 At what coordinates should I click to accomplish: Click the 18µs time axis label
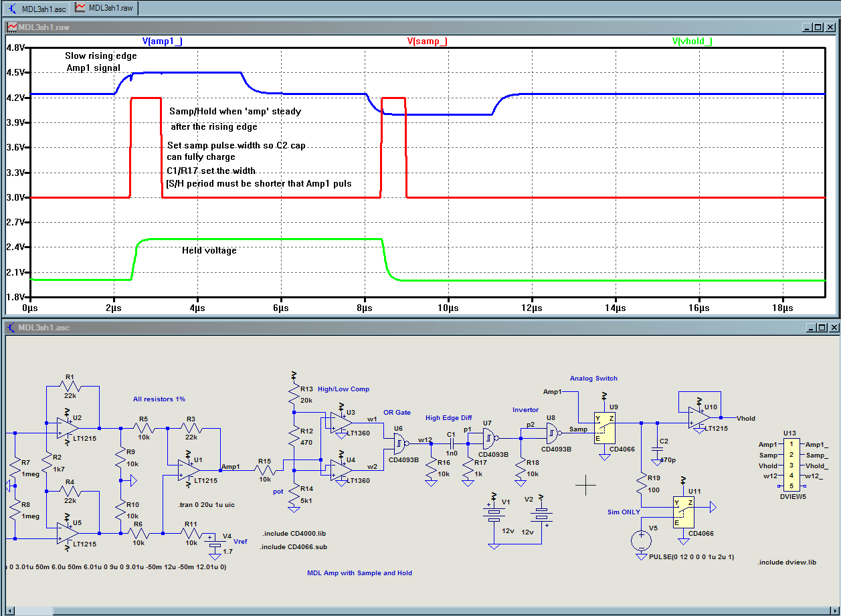coord(783,308)
